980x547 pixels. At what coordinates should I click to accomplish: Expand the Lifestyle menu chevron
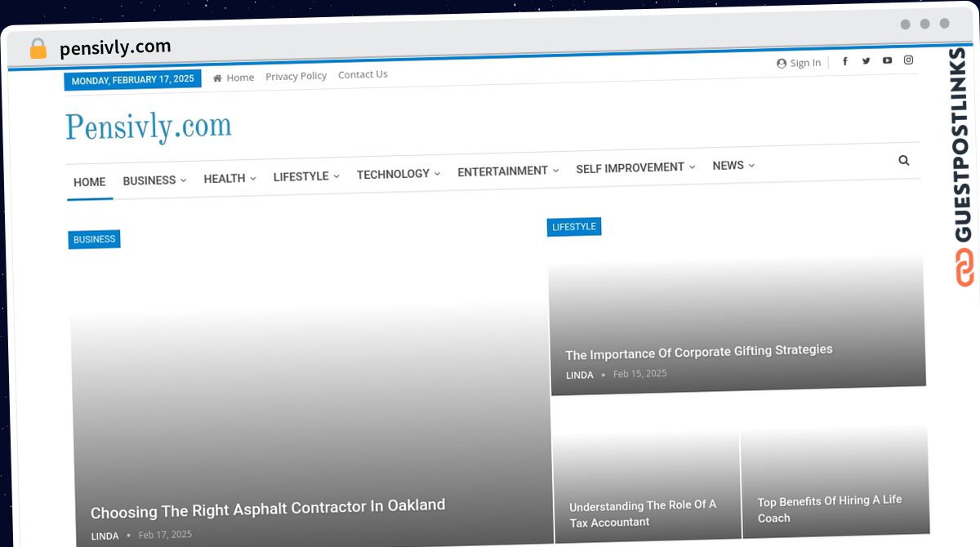point(336,176)
